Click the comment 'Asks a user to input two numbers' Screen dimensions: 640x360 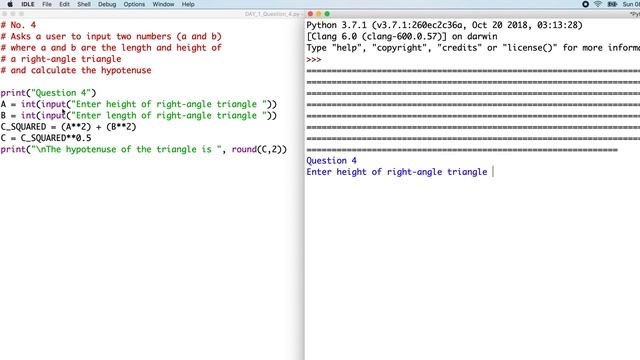[x=111, y=36]
